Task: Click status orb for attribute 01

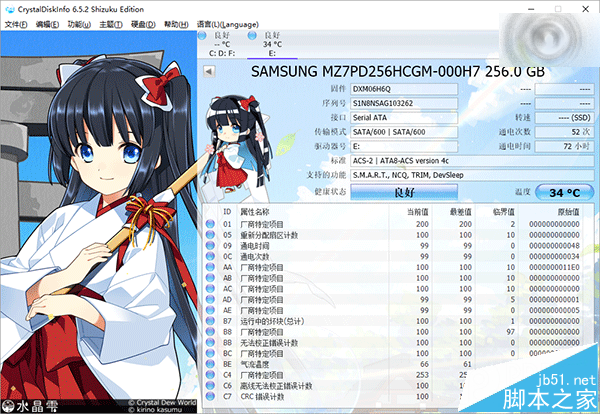Action: 210,224
